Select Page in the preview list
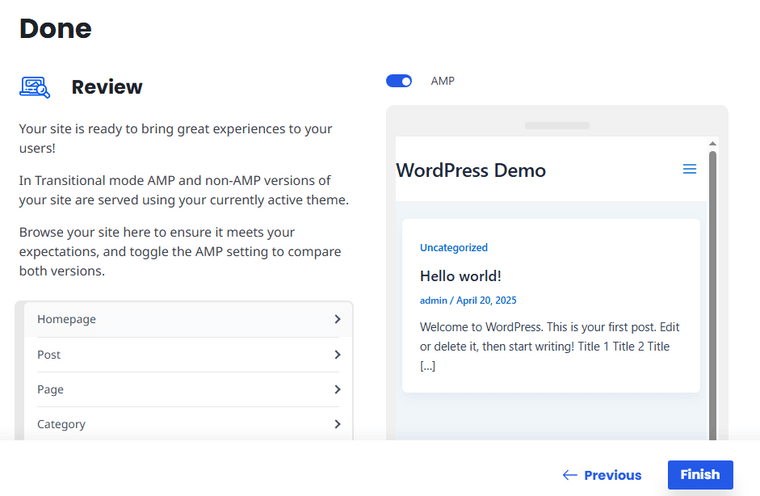 [188, 389]
